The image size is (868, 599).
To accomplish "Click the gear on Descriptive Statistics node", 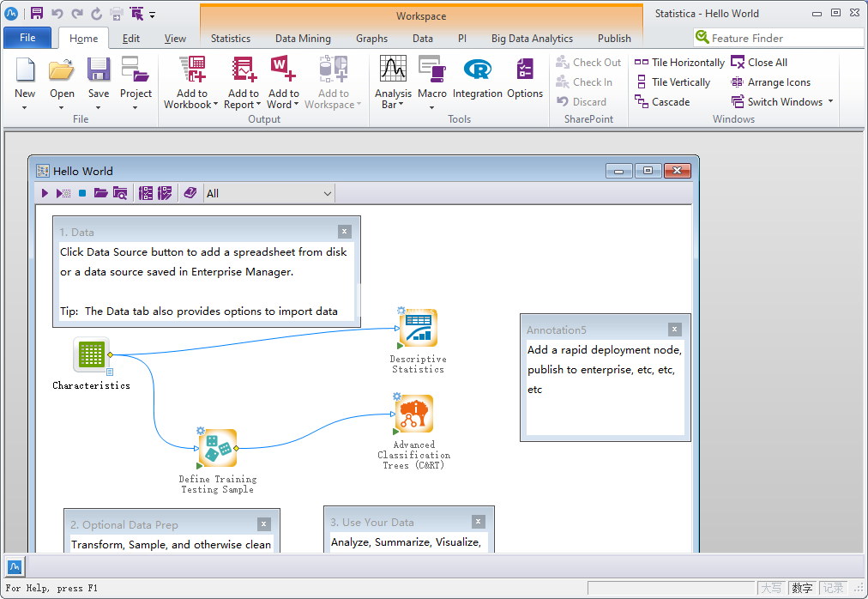I will [x=401, y=311].
